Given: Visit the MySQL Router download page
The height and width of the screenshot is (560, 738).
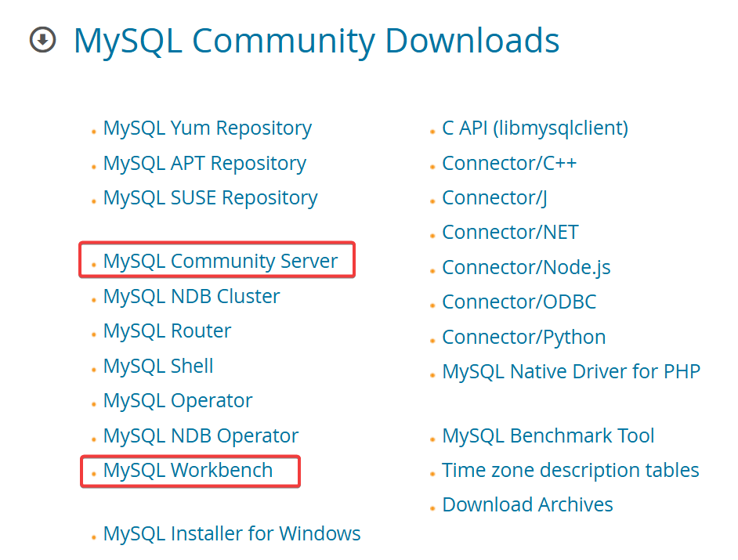Looking at the screenshot, I should (x=167, y=331).
